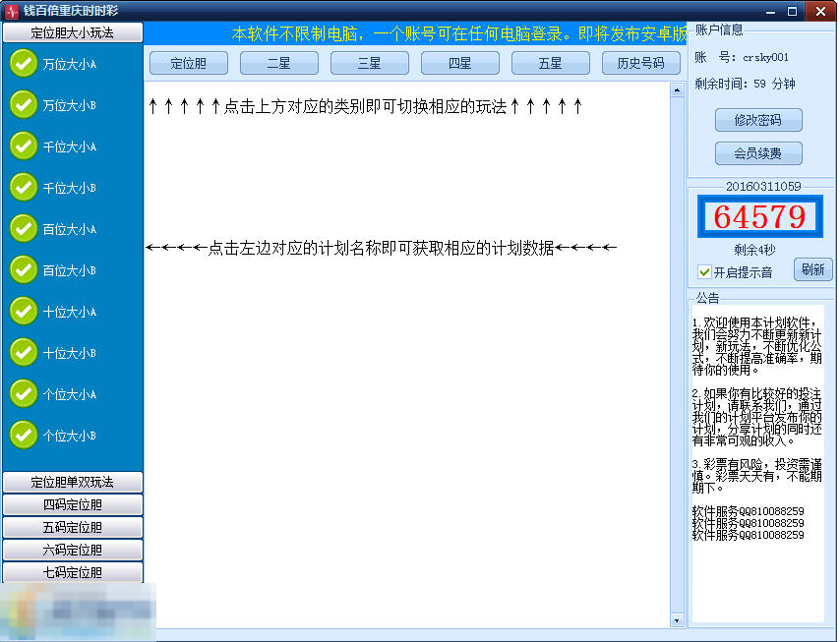Switch to the 二星 category
The image size is (840, 642).
click(x=279, y=63)
